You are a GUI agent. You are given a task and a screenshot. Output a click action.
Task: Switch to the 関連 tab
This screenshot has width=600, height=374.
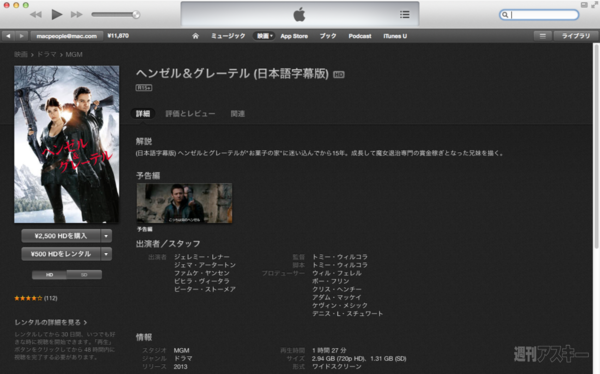pyautogui.click(x=237, y=114)
